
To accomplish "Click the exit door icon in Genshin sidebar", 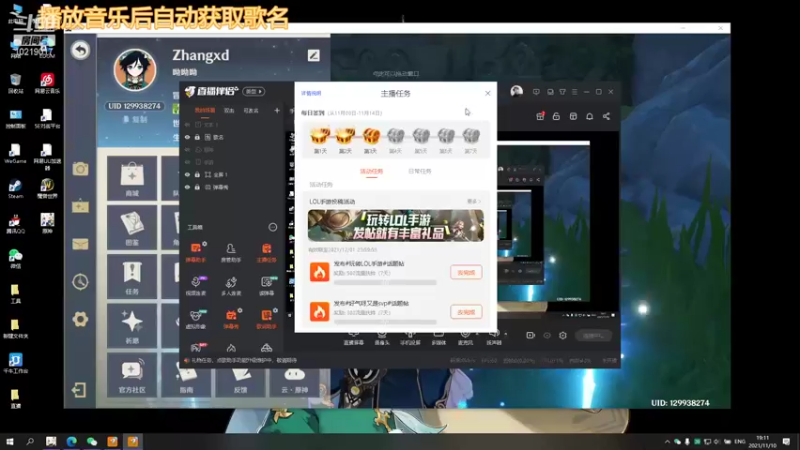I will coord(79,390).
